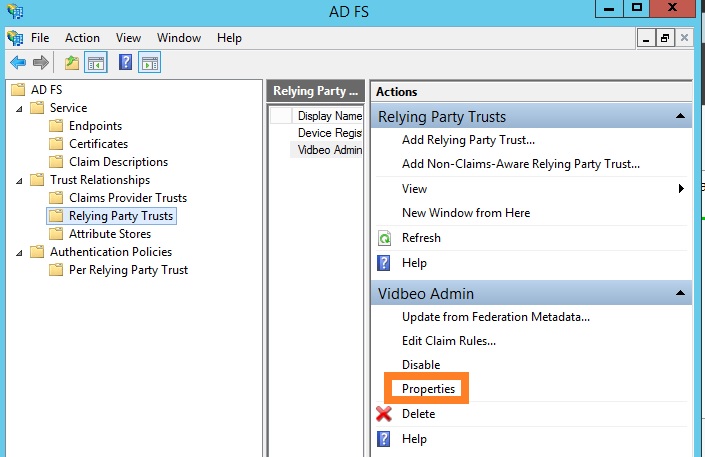Screen dimensions: 705x457
Task: Open the Action menu
Action: (82, 38)
